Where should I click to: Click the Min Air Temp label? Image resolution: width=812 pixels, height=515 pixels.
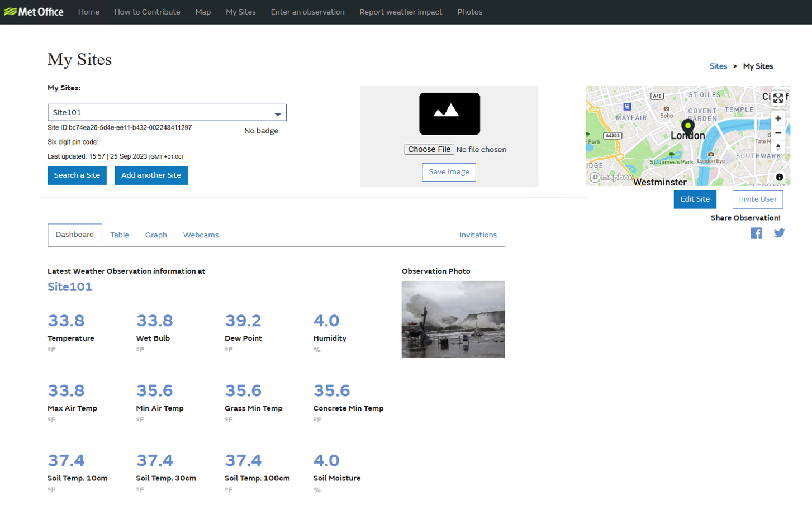pos(160,408)
